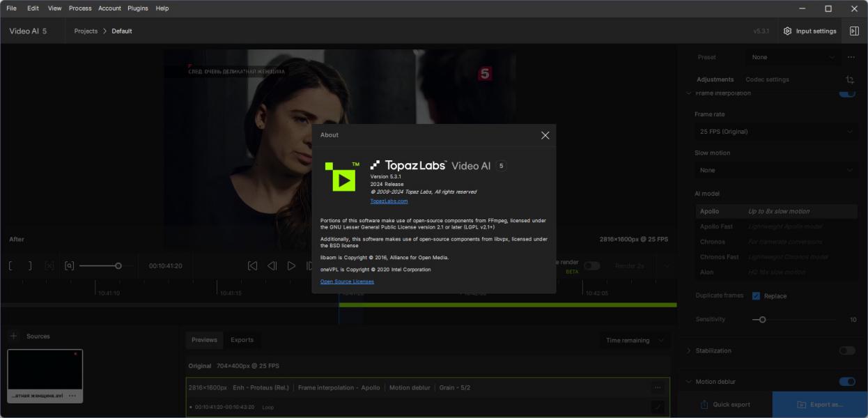Click the 10:41:10 timeline ruler mark
Viewport: 868px width, 418px height.
[x=109, y=293]
